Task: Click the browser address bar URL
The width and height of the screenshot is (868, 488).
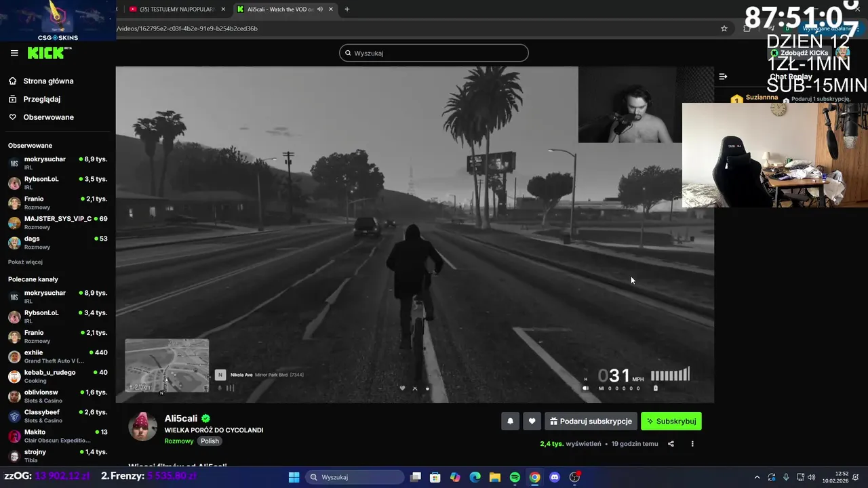Action: 187,28
